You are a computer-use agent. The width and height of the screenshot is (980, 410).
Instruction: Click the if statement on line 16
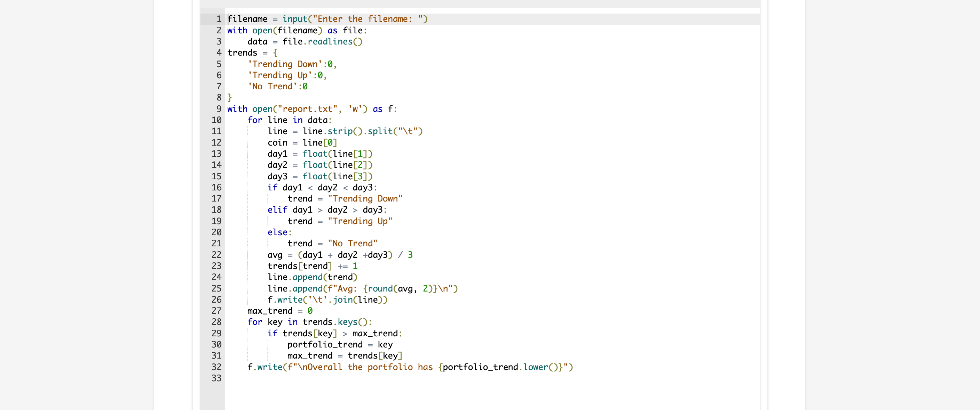point(272,187)
